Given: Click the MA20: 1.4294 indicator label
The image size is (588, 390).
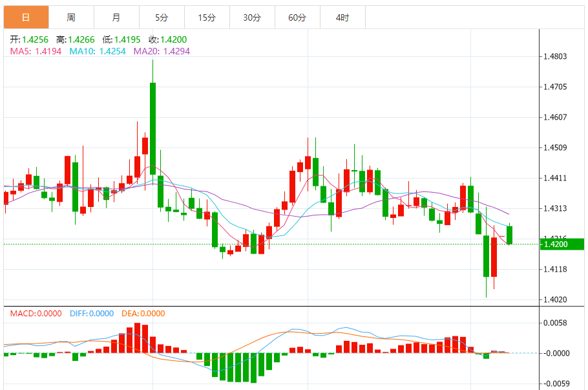Looking at the screenshot, I should (x=162, y=52).
